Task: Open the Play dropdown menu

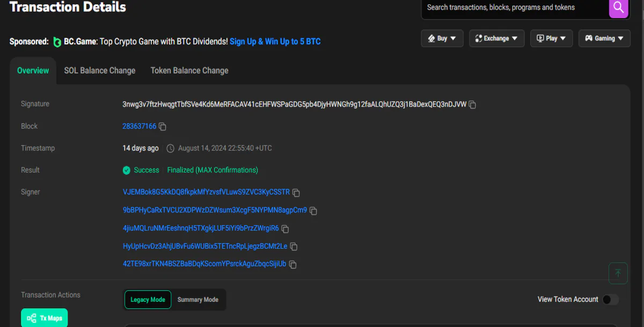Action: 551,39
